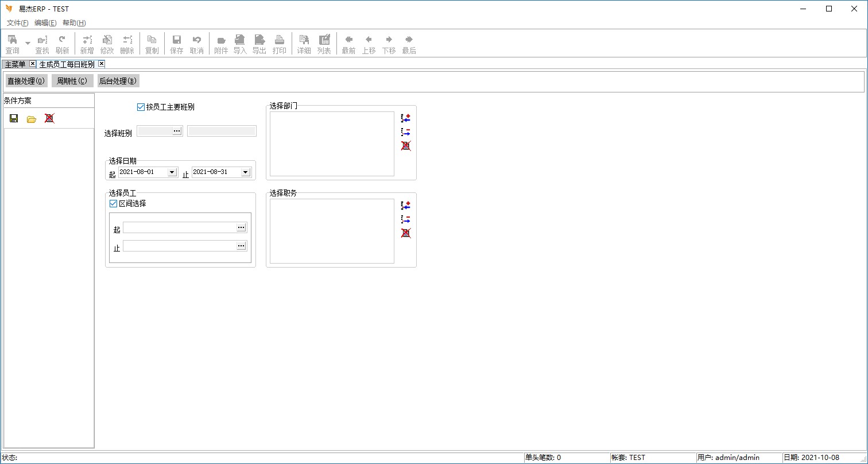Image resolution: width=868 pixels, height=464 pixels.
Task: Delete scheme using red icon in 条件方案
Action: pos(49,118)
